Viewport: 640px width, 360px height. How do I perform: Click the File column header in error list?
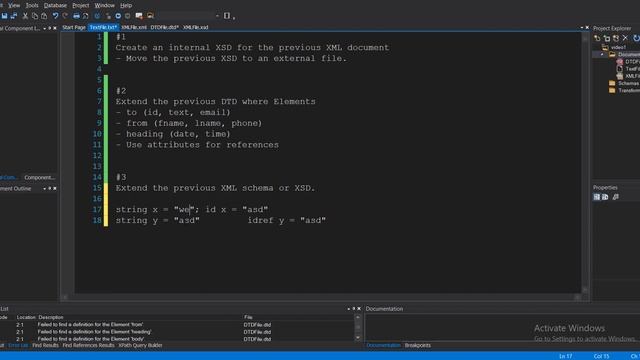pos(248,317)
